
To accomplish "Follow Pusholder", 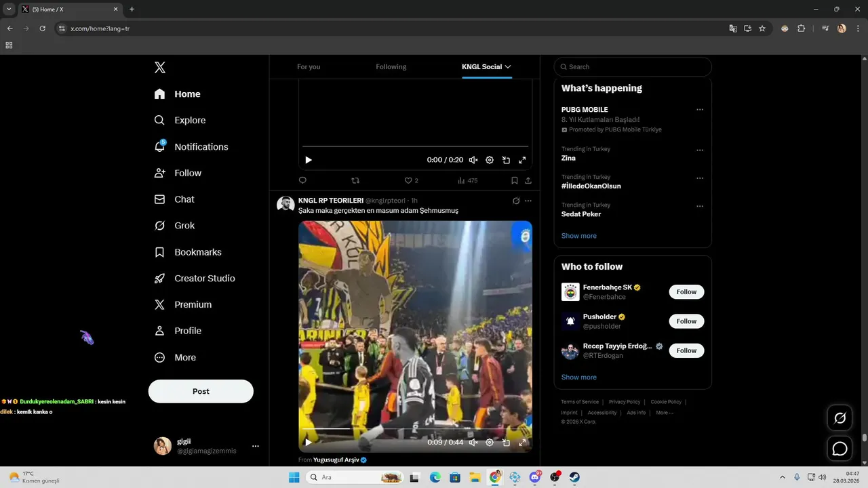I will pyautogui.click(x=686, y=321).
